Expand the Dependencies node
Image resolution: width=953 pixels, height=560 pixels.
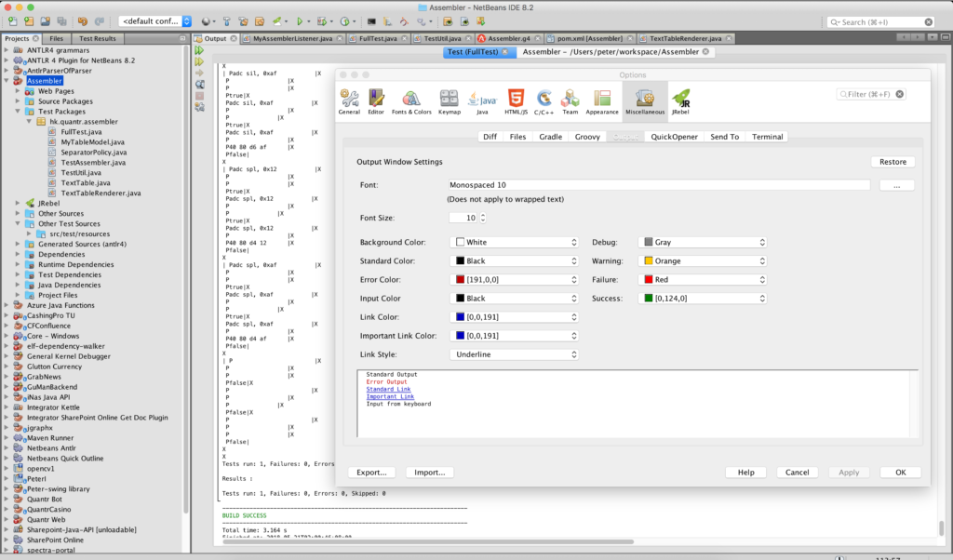(x=18, y=255)
